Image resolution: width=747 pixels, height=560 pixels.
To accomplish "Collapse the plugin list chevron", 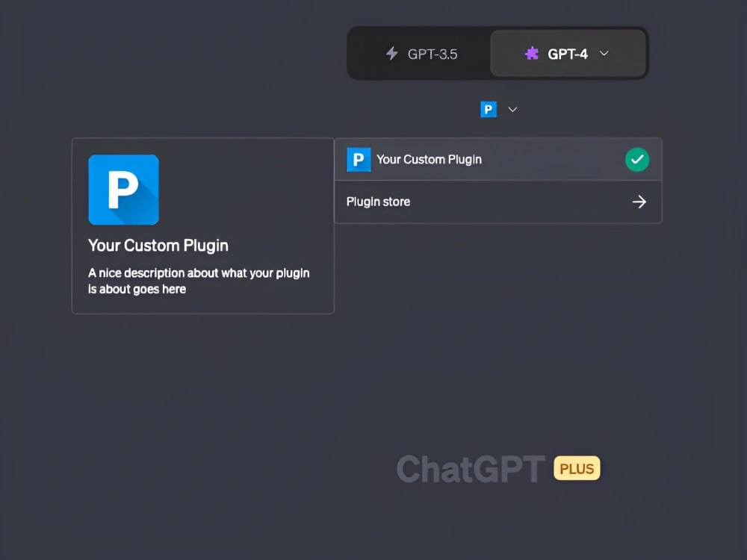I will (512, 110).
